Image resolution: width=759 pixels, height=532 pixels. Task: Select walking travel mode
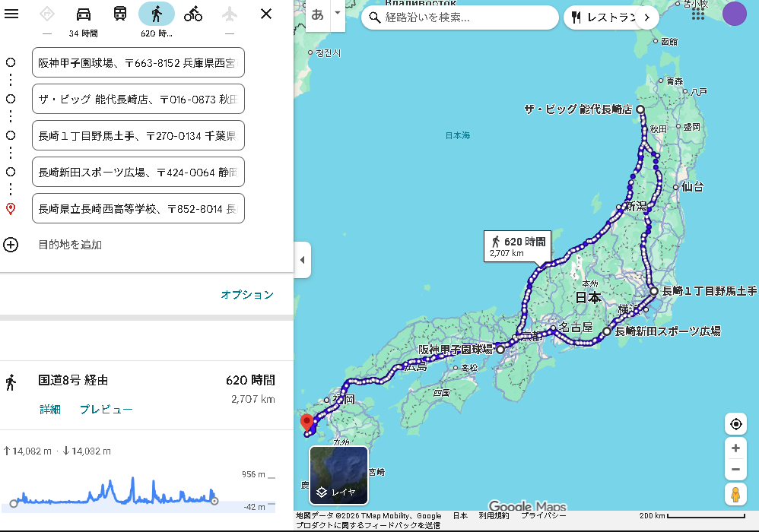[x=156, y=14]
